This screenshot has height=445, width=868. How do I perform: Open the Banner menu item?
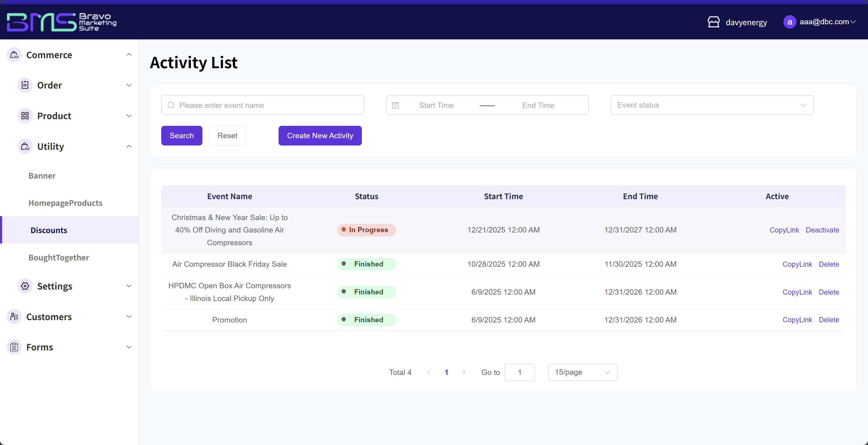point(42,176)
